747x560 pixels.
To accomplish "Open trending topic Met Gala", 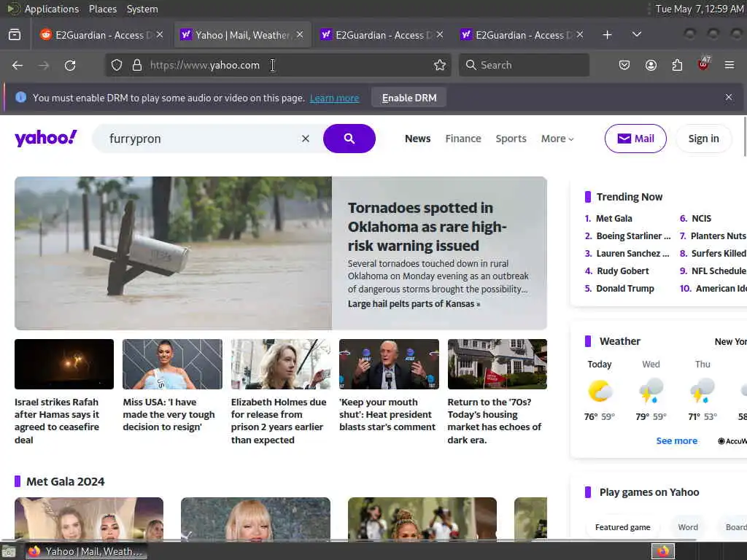I will (614, 219).
